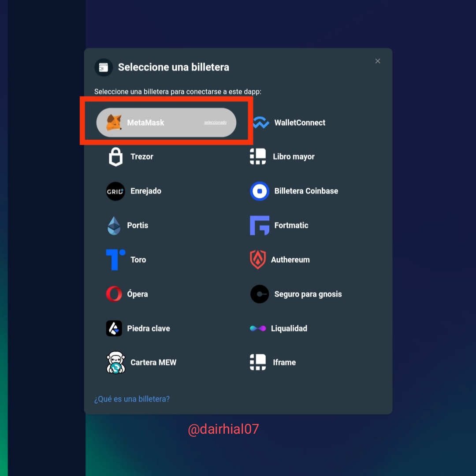This screenshot has height=476, width=476.
Task: Click the Toro blue T icon
Action: tap(115, 260)
